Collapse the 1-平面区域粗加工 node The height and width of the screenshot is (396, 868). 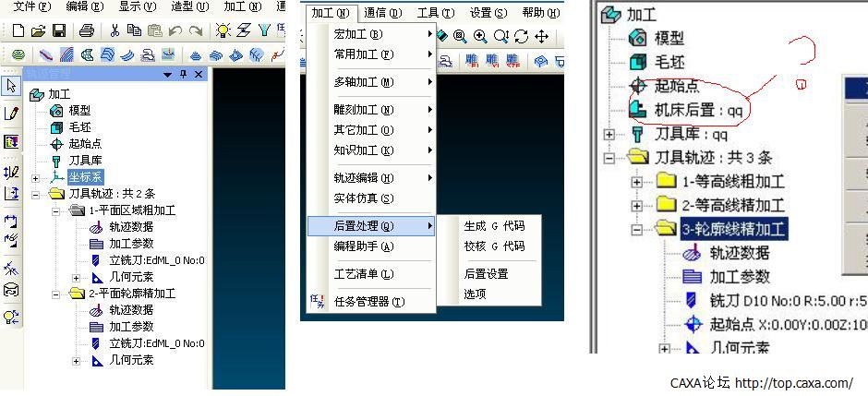pos(56,211)
